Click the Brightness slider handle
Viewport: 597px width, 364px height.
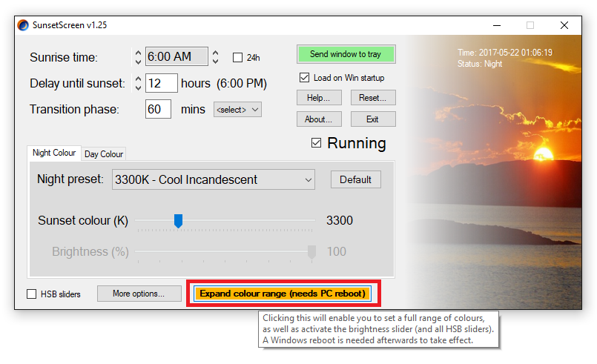(x=311, y=252)
